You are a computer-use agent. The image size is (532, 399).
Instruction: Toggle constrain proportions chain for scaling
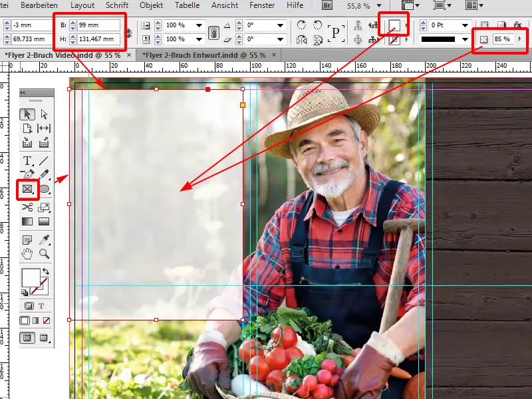pyautogui.click(x=213, y=33)
